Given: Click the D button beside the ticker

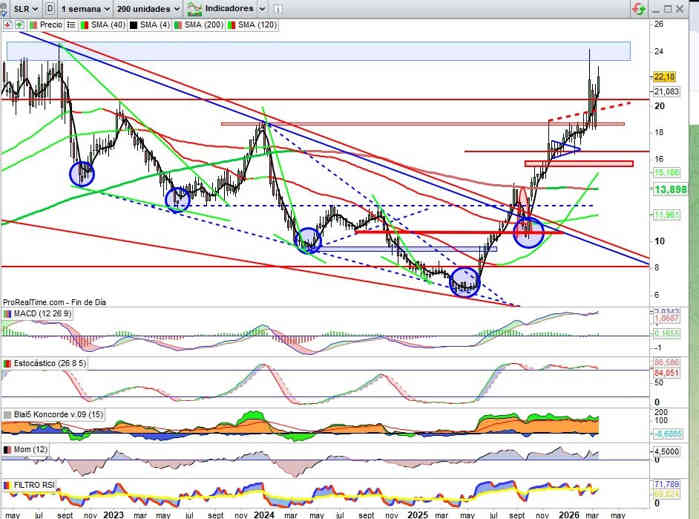Looking at the screenshot, I should pyautogui.click(x=49, y=8).
